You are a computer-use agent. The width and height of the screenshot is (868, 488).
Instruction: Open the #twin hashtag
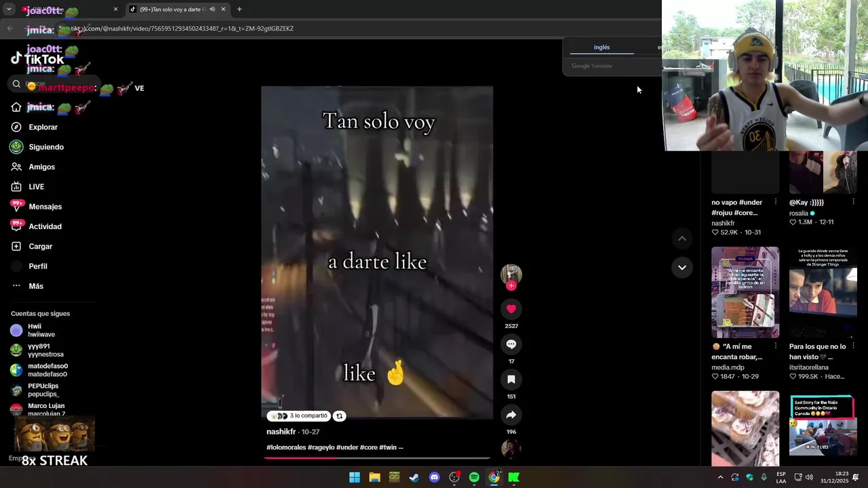pyautogui.click(x=388, y=447)
